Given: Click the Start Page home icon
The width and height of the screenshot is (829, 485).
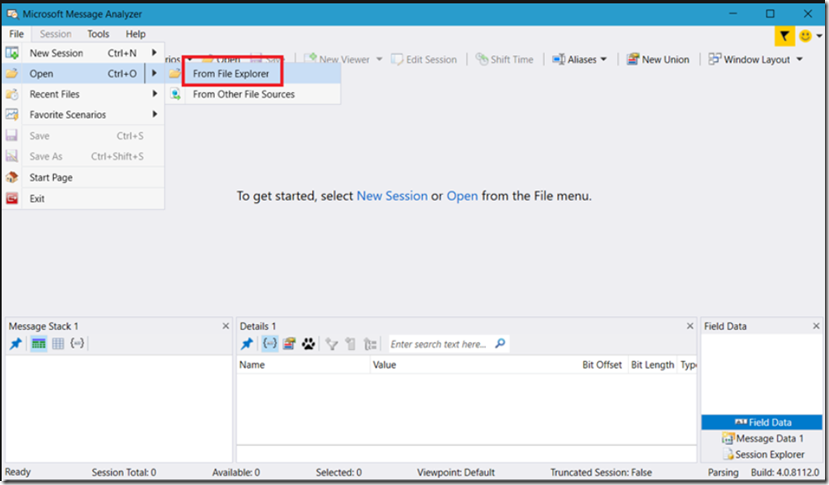Looking at the screenshot, I should [x=12, y=178].
